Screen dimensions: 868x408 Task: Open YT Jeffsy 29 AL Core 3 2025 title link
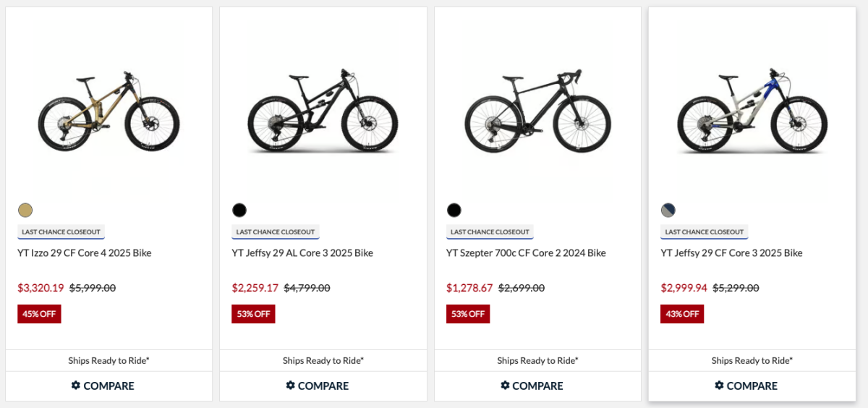(x=302, y=253)
